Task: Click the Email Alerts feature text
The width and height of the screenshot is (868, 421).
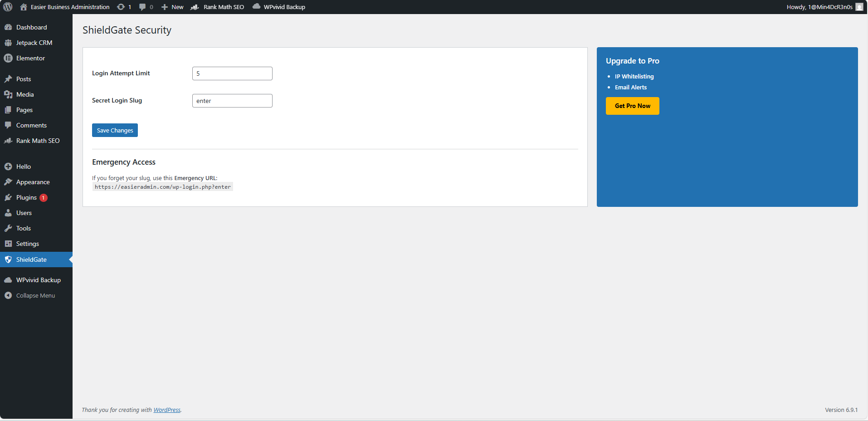Action: 631,87
